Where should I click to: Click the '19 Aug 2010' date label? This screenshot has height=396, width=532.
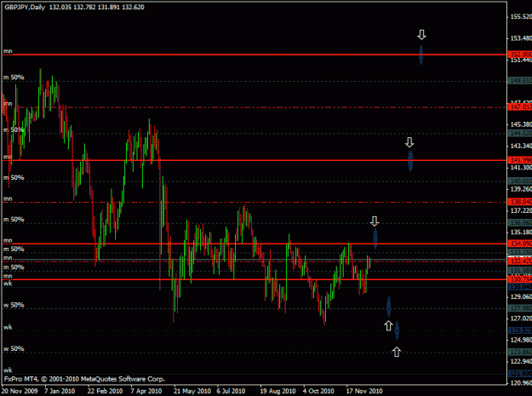tap(277, 391)
